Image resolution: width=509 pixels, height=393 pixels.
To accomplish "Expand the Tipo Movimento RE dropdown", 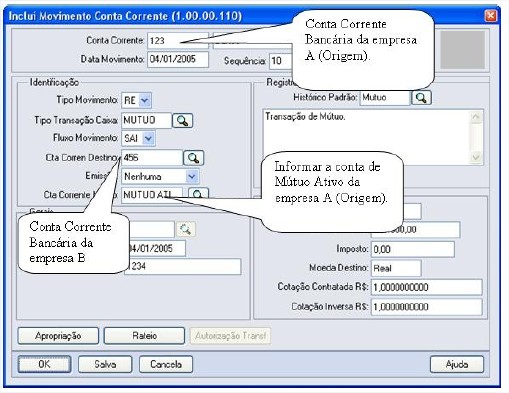I will [x=145, y=100].
